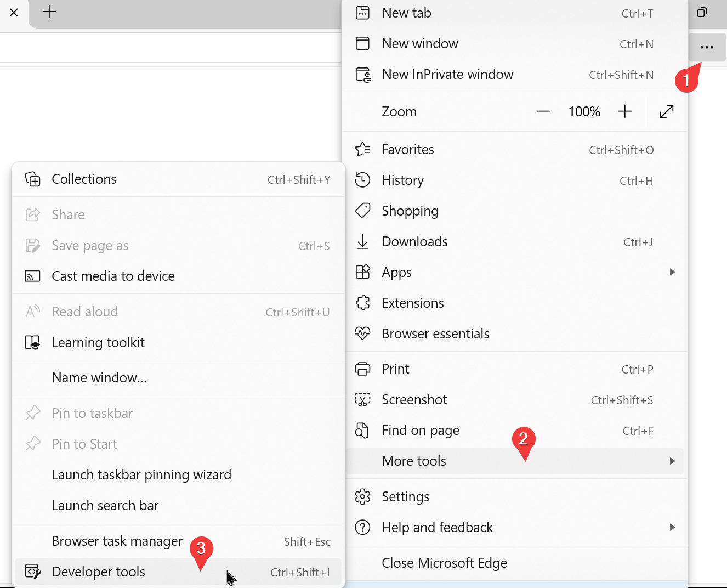Select the New tab menu entry
Screen dimensions: 727x588
click(514, 13)
